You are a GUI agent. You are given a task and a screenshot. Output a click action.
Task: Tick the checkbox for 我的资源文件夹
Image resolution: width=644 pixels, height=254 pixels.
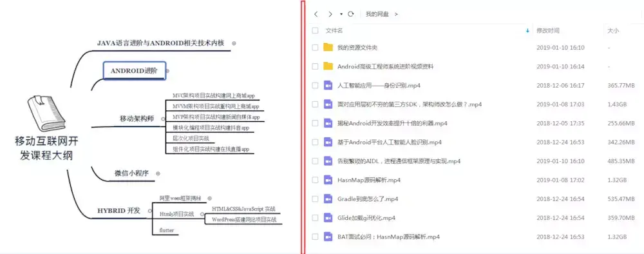315,48
